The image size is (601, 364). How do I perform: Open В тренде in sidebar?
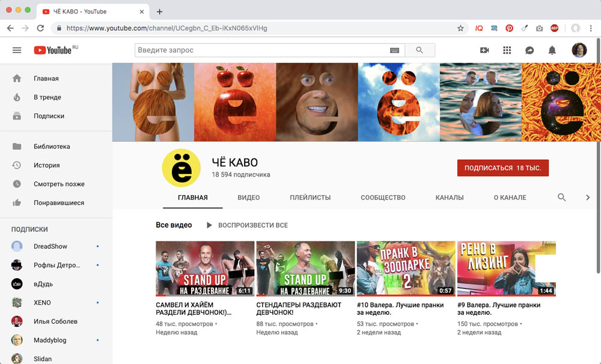pyautogui.click(x=47, y=97)
